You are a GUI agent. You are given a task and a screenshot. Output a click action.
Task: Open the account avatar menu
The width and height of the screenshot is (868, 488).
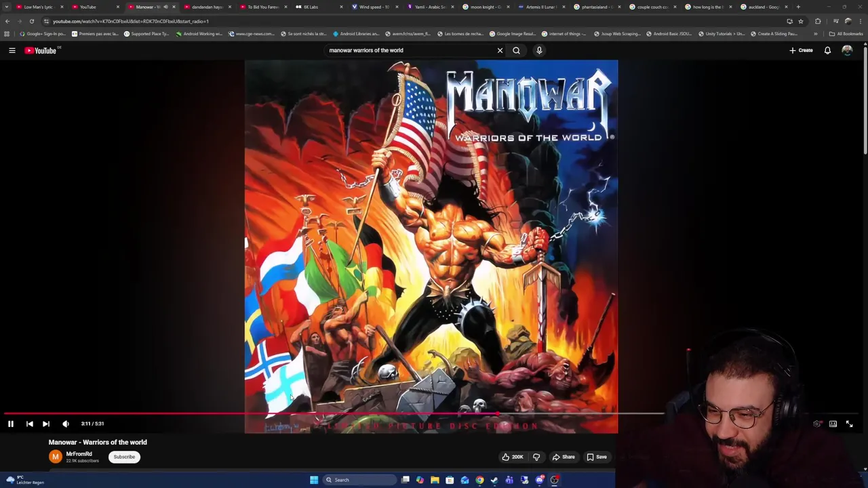pos(847,50)
